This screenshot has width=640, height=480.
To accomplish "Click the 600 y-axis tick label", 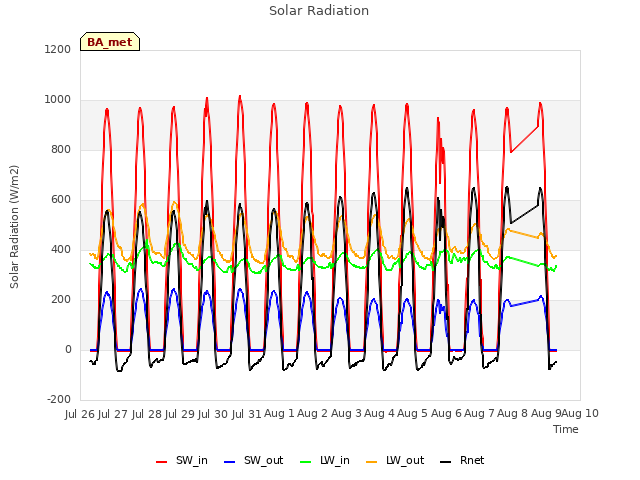I will pos(61,200).
